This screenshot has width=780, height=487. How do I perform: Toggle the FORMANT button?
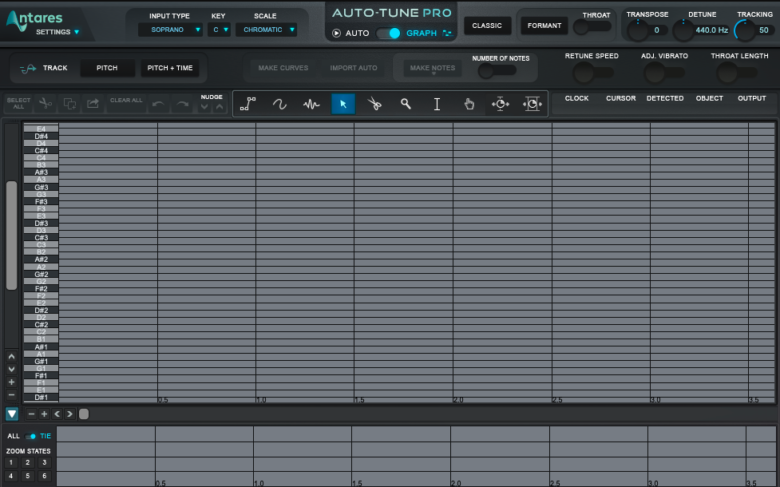544,25
